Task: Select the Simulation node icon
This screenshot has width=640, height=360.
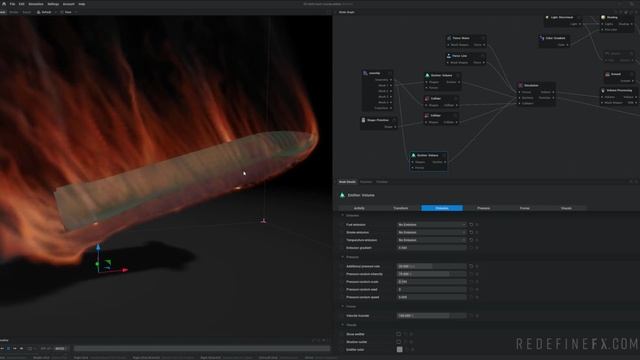Action: (x=520, y=85)
